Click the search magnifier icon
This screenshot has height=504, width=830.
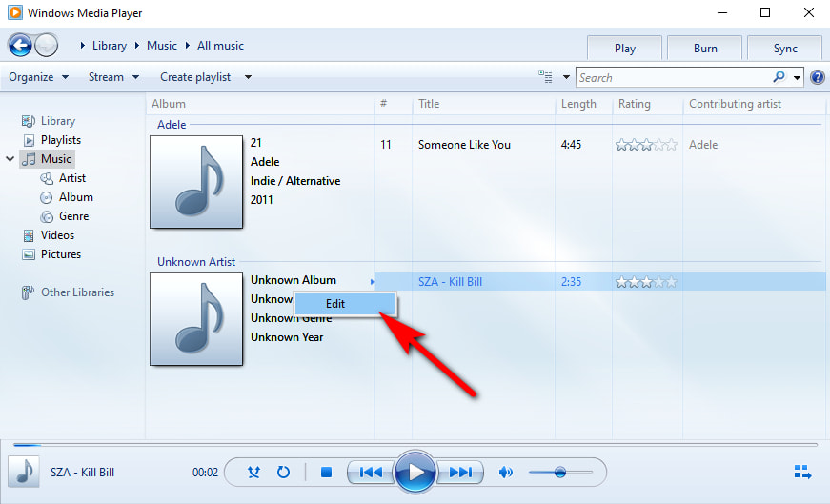(x=779, y=77)
